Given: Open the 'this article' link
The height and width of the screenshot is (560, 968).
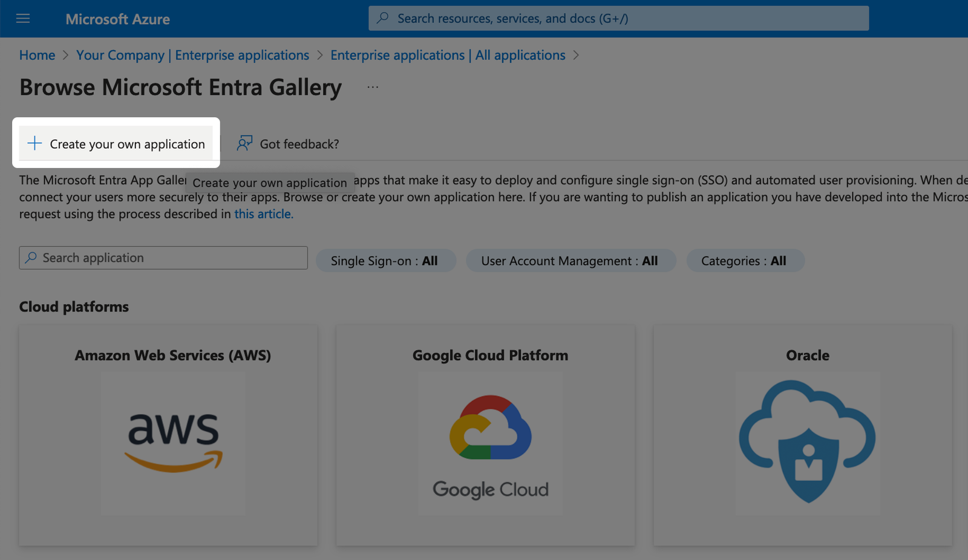Looking at the screenshot, I should click(x=263, y=214).
